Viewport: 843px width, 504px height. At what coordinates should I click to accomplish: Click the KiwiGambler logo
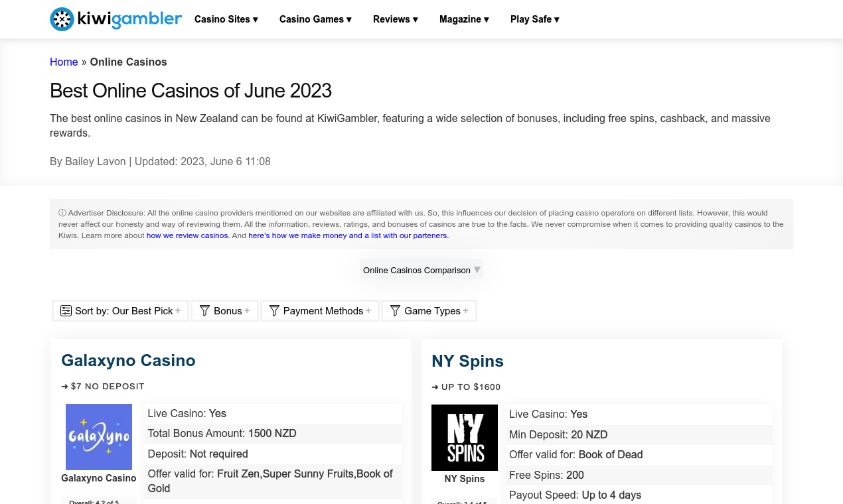115,19
